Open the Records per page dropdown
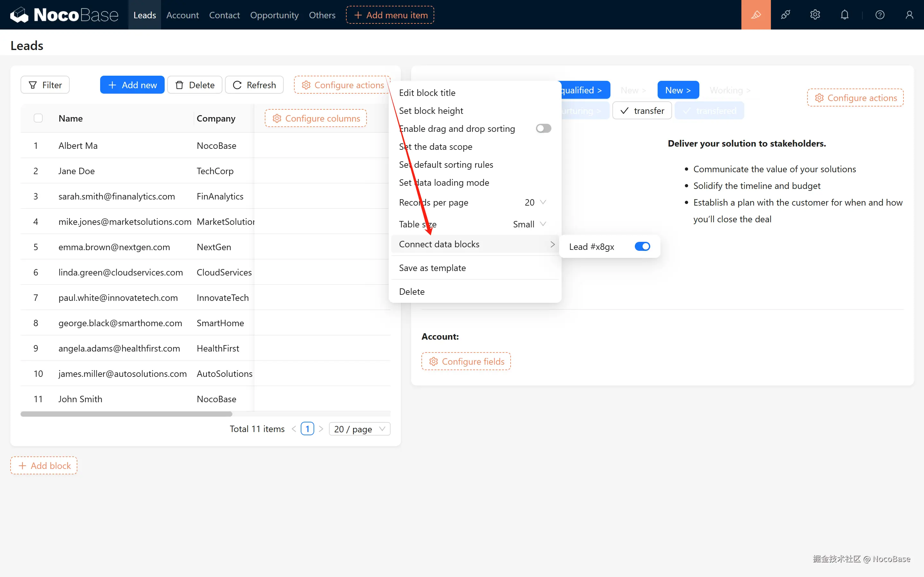 [x=535, y=202]
